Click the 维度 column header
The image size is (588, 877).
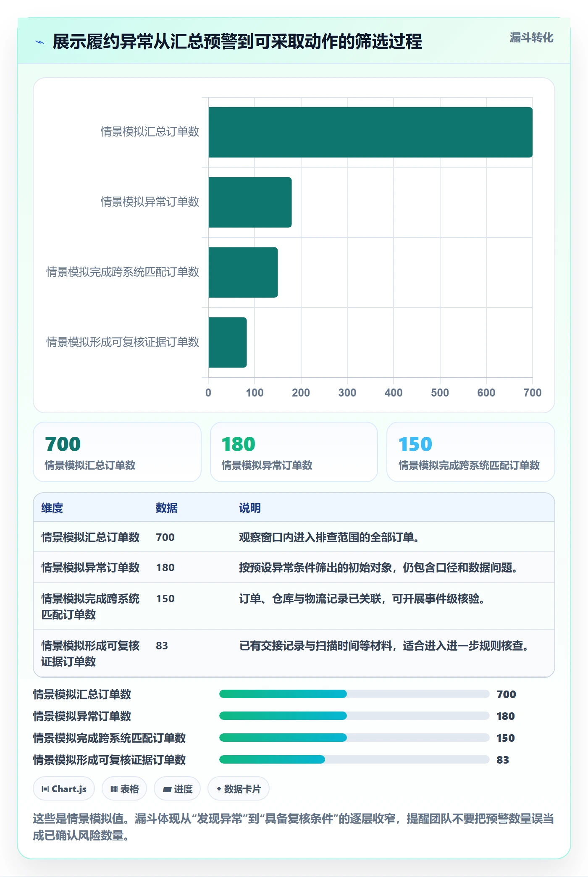[x=52, y=508]
